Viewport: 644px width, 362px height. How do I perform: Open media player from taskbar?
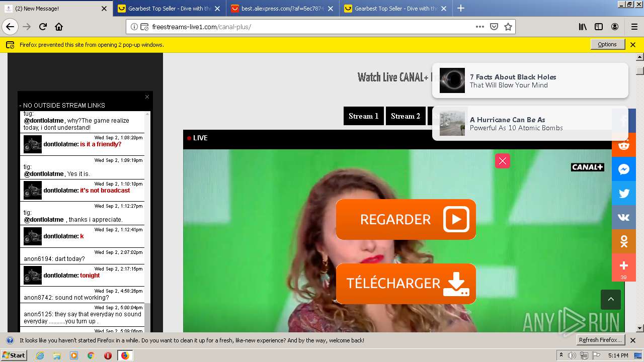[74, 355]
